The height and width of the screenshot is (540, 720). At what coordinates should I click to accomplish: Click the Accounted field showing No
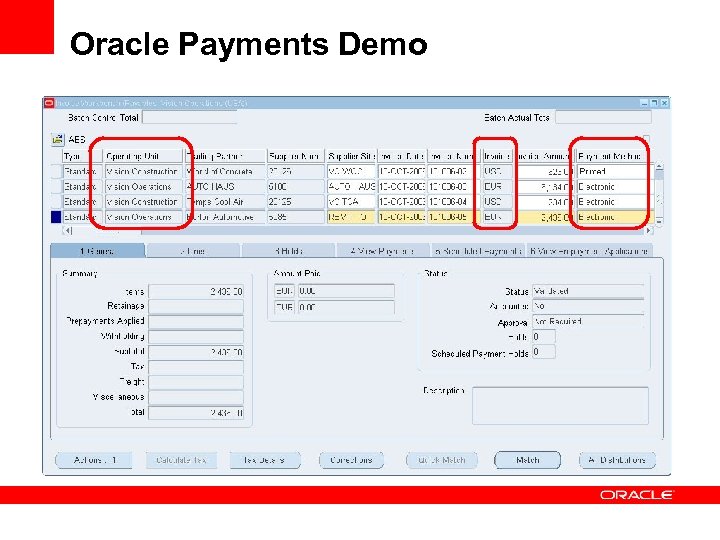(x=588, y=306)
